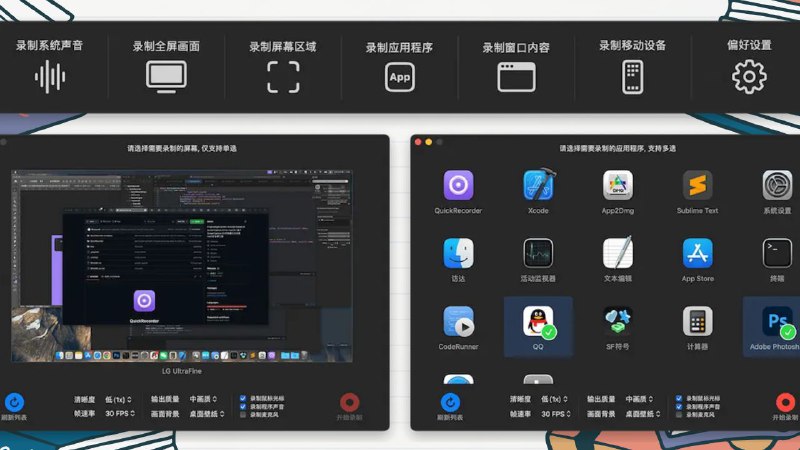Open 帧速率 30 FPS dropdown in application panel
Image resolution: width=800 pixels, height=450 pixels.
pos(556,414)
